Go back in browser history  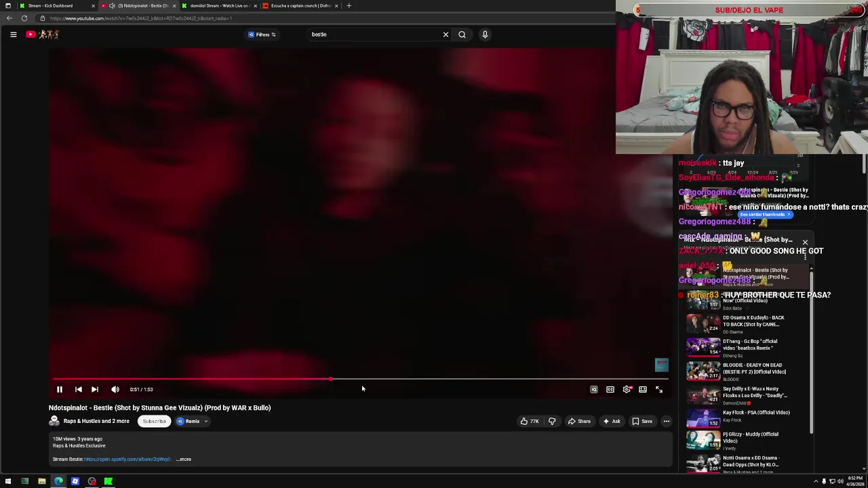pyautogui.click(x=9, y=18)
